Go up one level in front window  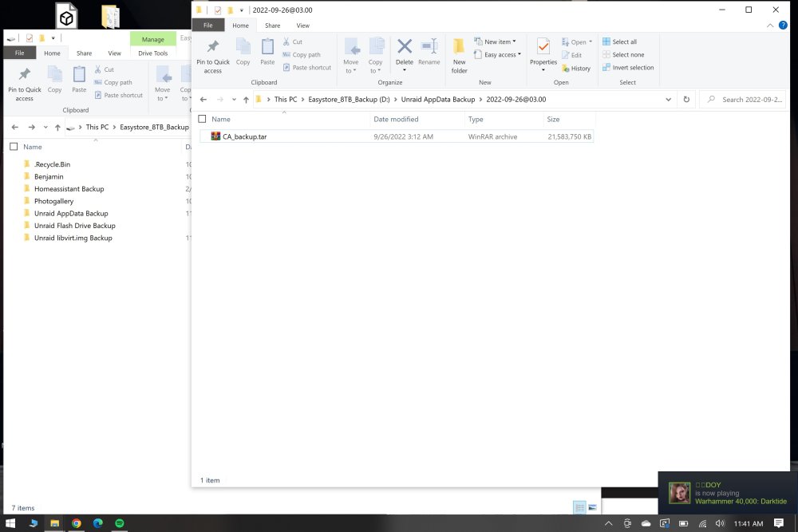(246, 100)
